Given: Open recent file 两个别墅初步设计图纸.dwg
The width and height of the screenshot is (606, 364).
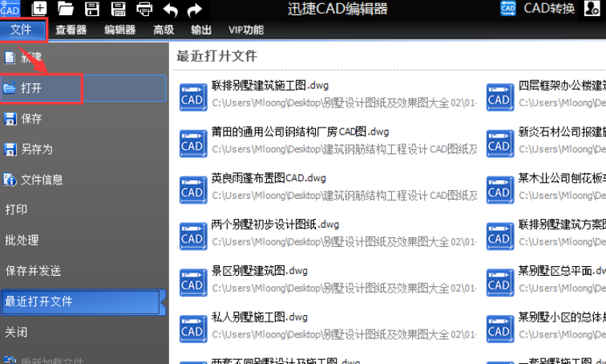Looking at the screenshot, I should [275, 224].
